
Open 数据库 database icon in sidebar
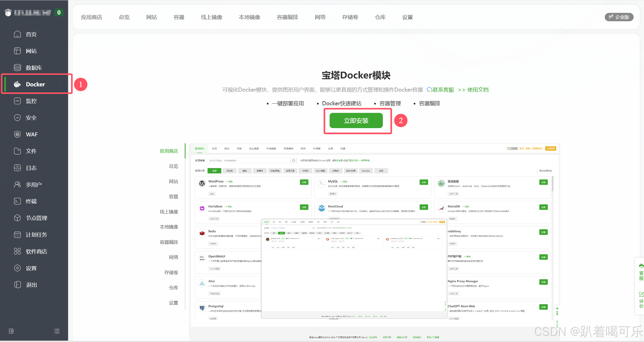pyautogui.click(x=17, y=68)
